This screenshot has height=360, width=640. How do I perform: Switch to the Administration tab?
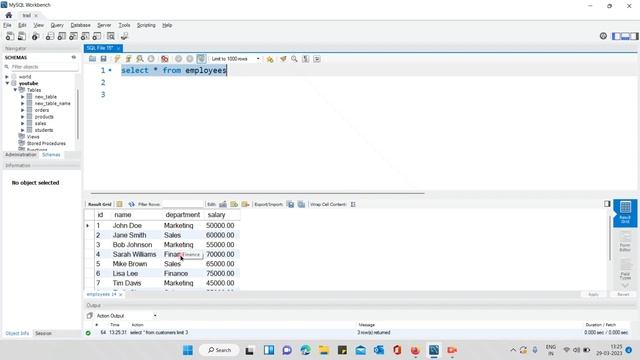pyautogui.click(x=20, y=155)
